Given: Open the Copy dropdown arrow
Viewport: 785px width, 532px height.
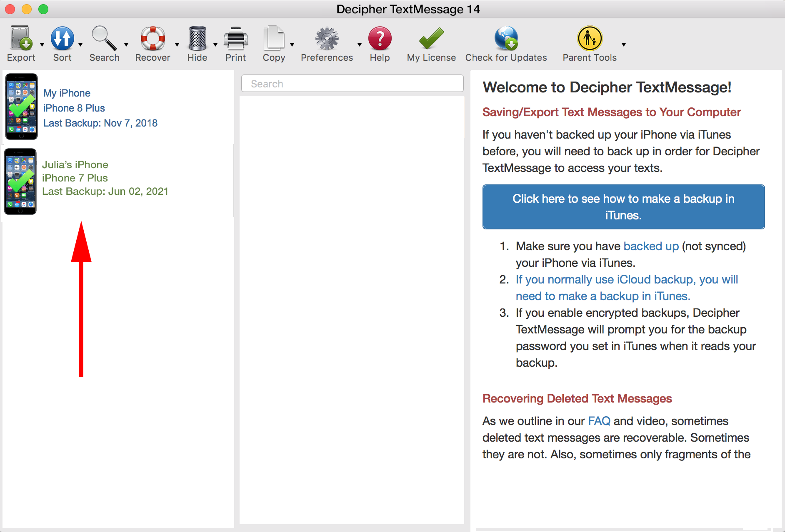Looking at the screenshot, I should 293,44.
